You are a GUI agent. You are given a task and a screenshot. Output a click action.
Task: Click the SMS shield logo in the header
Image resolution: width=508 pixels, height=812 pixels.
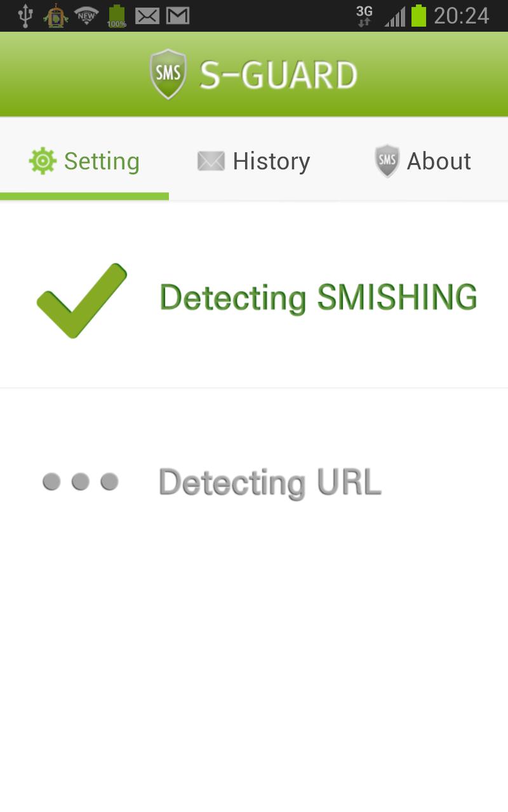coord(166,73)
